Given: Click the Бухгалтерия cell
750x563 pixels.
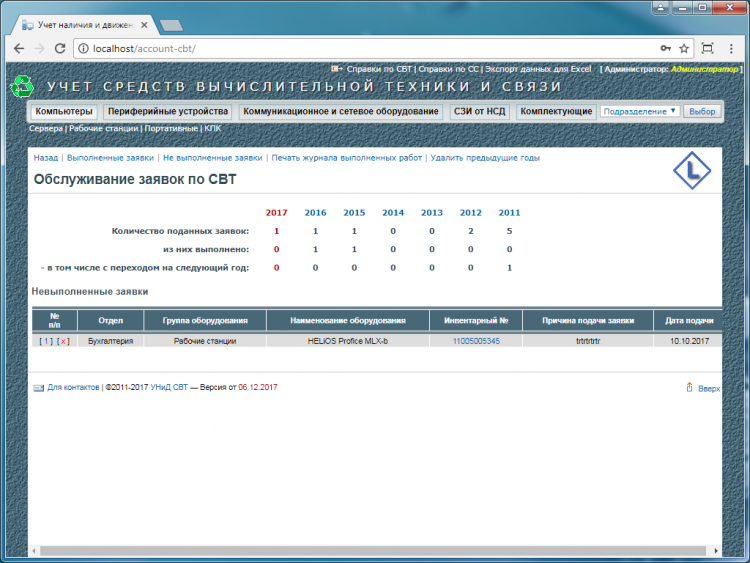Looking at the screenshot, I should tap(110, 341).
